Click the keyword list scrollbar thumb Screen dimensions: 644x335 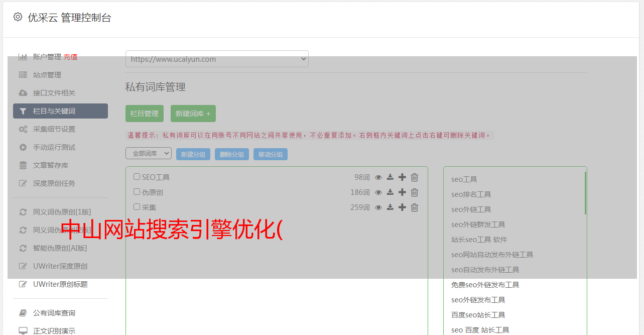tap(585, 193)
